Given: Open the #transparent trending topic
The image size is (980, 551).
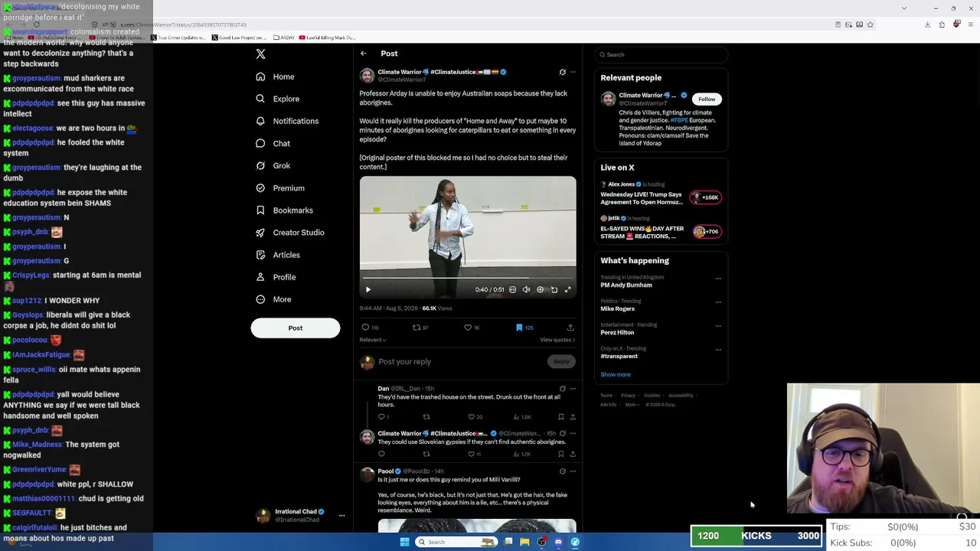Looking at the screenshot, I should point(619,357).
